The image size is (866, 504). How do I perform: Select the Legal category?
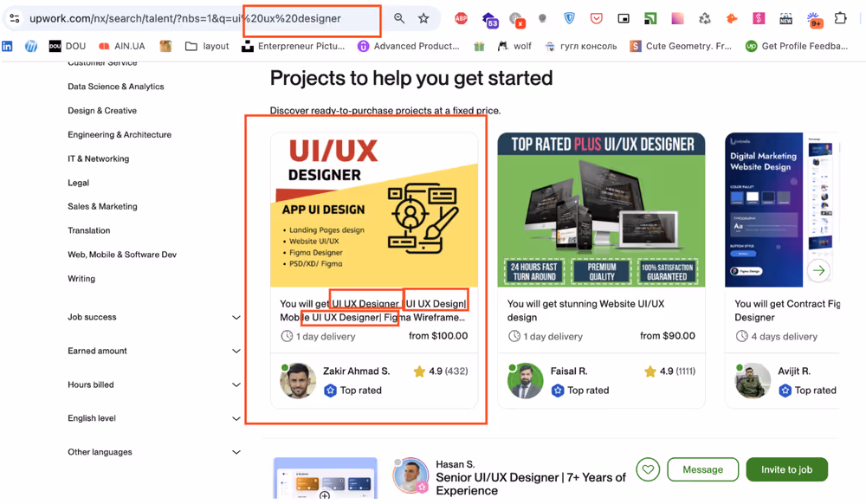(x=79, y=183)
